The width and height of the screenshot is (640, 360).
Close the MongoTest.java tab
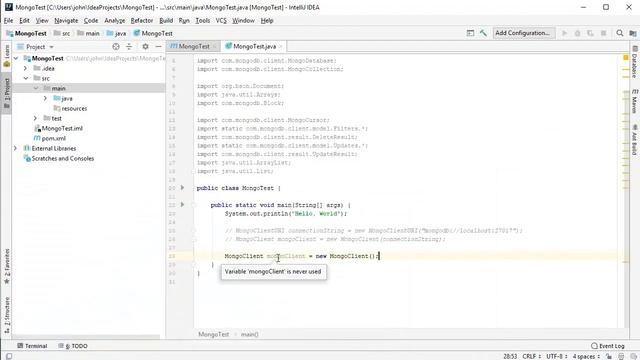tap(281, 47)
